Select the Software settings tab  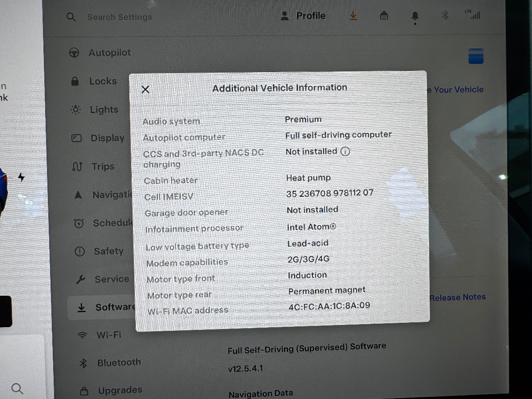[x=102, y=308]
